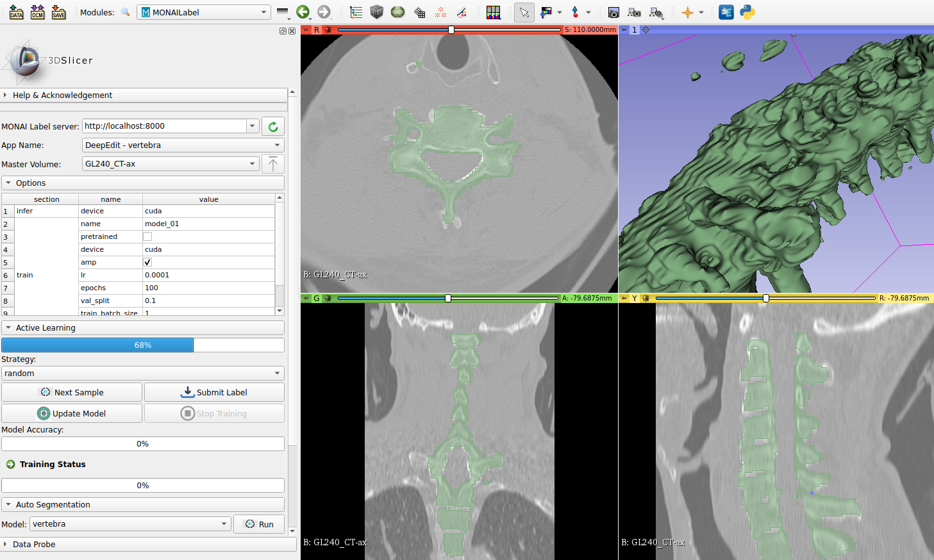
Task: Open the App Name dropdown
Action: tap(183, 145)
